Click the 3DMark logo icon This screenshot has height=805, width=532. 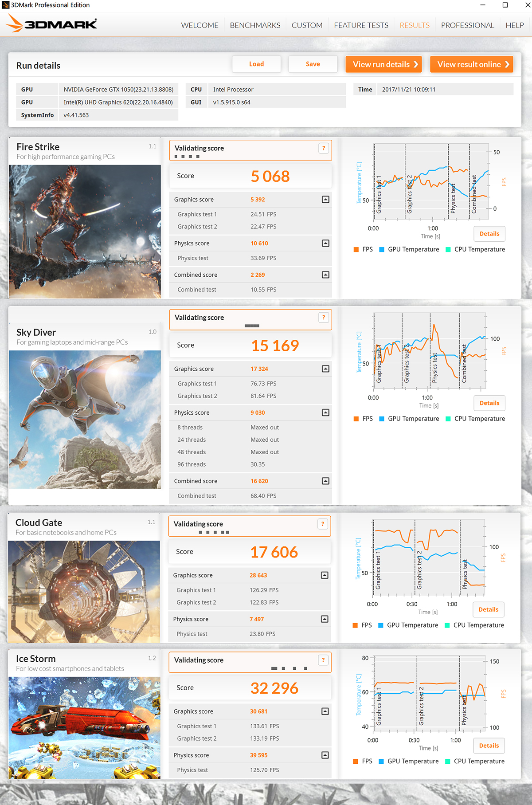point(52,24)
